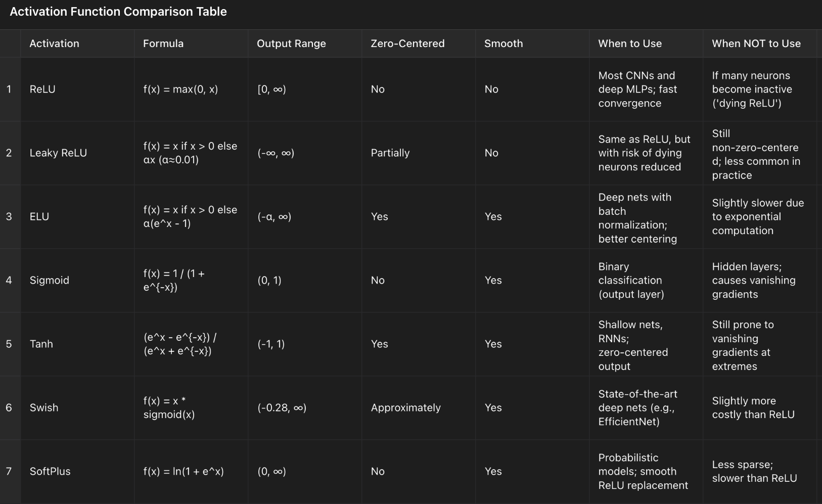Select the Output Range column header

(291, 43)
